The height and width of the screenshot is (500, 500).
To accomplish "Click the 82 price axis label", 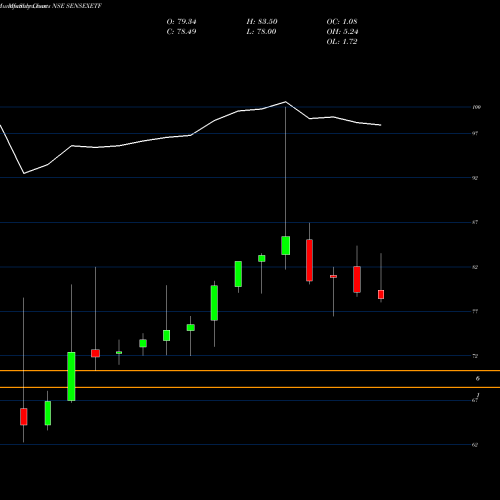I will click(475, 267).
